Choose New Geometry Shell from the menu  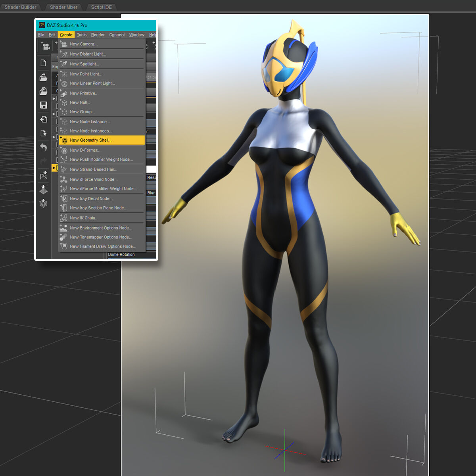click(x=90, y=140)
